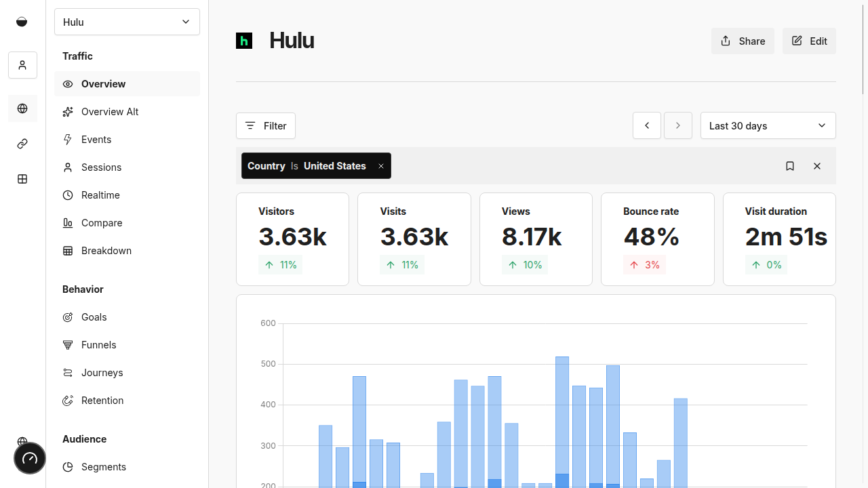Screen dimensions: 868x488
Task: Click the Behavior section heading
Action: [x=83, y=289]
